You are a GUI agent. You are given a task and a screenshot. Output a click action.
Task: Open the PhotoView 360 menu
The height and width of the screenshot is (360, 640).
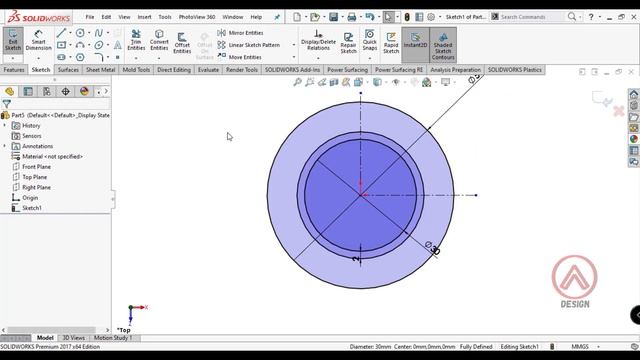(x=197, y=17)
